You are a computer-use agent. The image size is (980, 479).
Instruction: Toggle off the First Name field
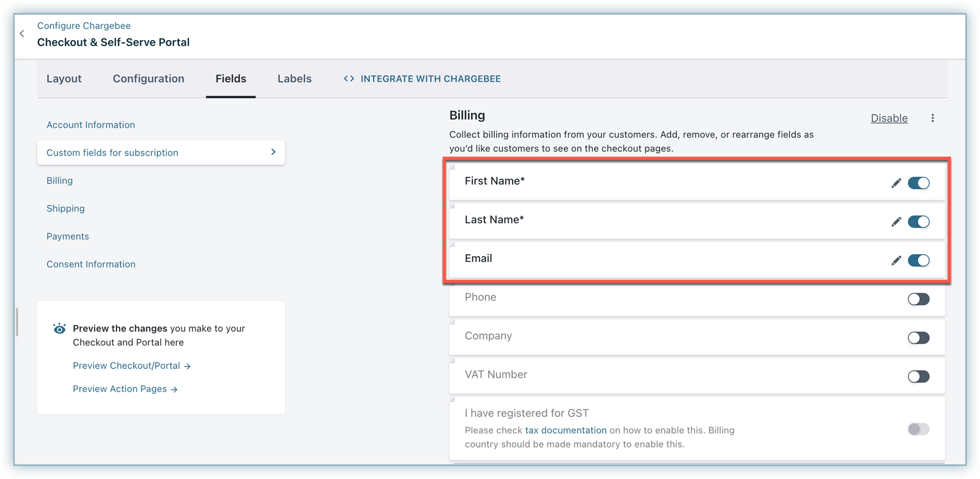[918, 183]
